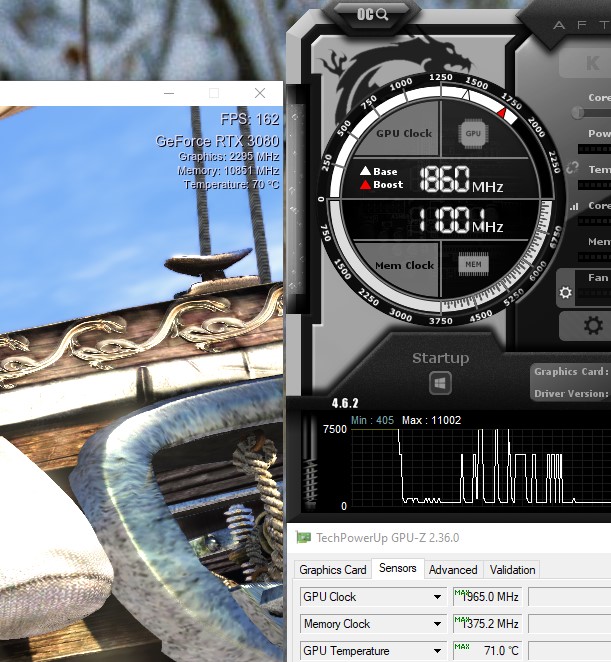Click the K button in Afterburner
This screenshot has height=662, width=611.
pos(592,63)
